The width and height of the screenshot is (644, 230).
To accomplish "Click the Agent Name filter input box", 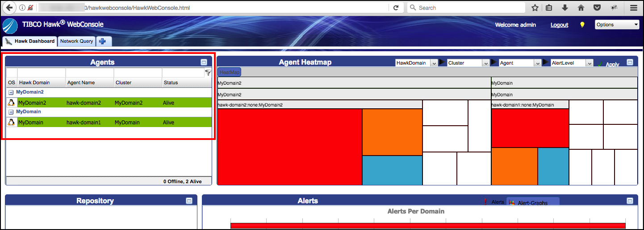I will [x=90, y=72].
